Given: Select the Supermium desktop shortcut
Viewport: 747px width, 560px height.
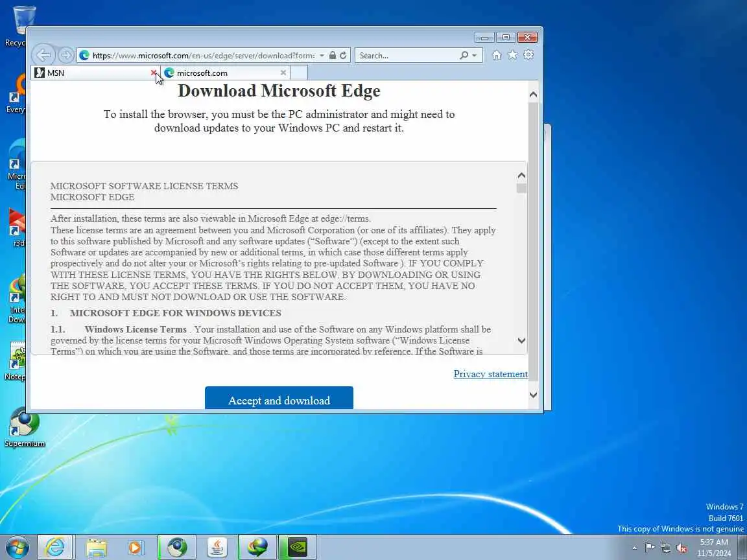Looking at the screenshot, I should coord(25,428).
